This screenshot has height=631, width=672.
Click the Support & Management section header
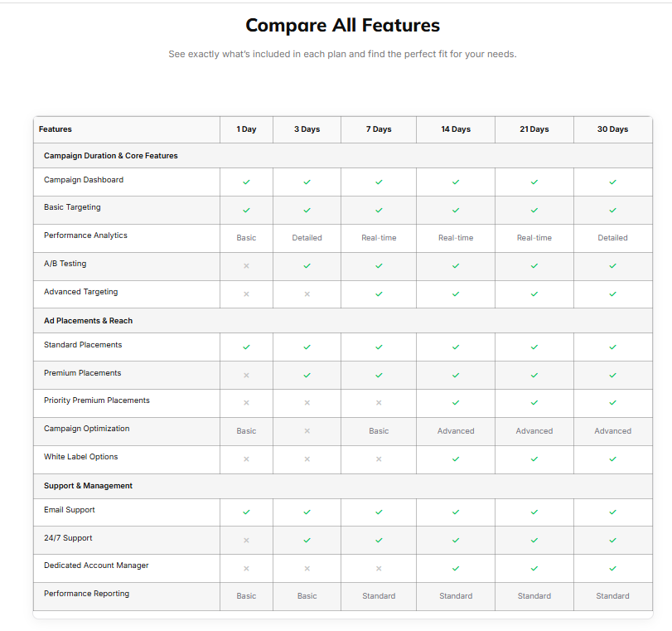89,486
